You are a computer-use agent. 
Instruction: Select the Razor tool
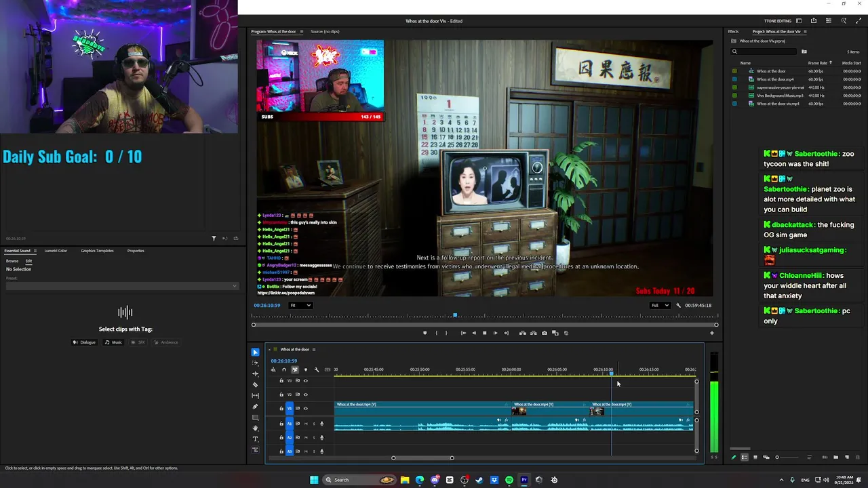[255, 384]
